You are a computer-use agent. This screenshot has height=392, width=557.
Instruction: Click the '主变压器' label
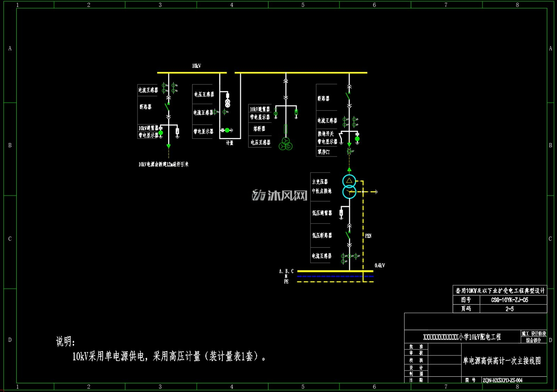pos(320,182)
